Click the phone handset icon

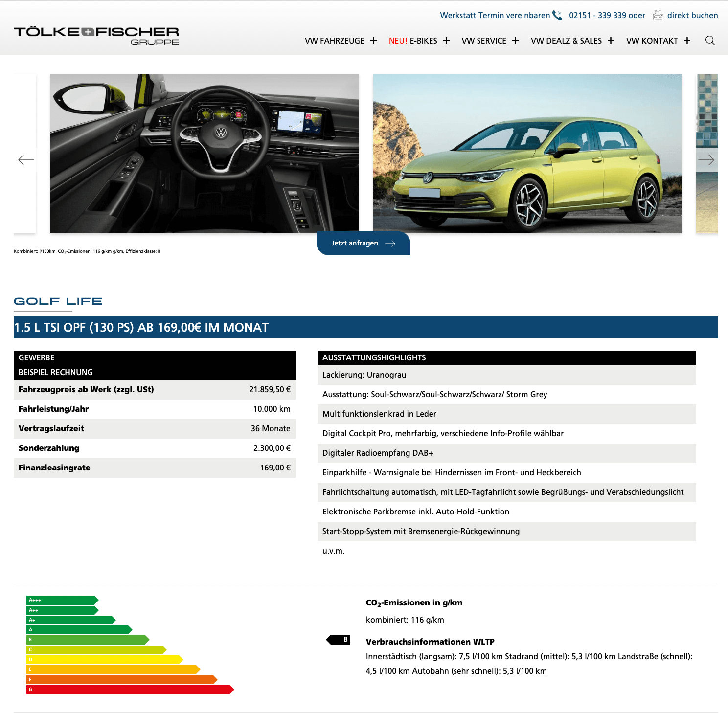tap(557, 15)
